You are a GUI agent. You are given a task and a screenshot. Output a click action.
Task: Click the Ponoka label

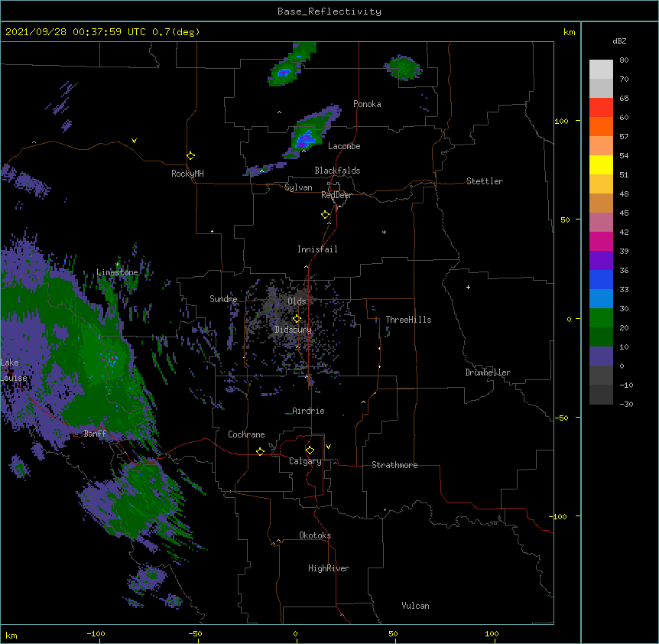(367, 104)
